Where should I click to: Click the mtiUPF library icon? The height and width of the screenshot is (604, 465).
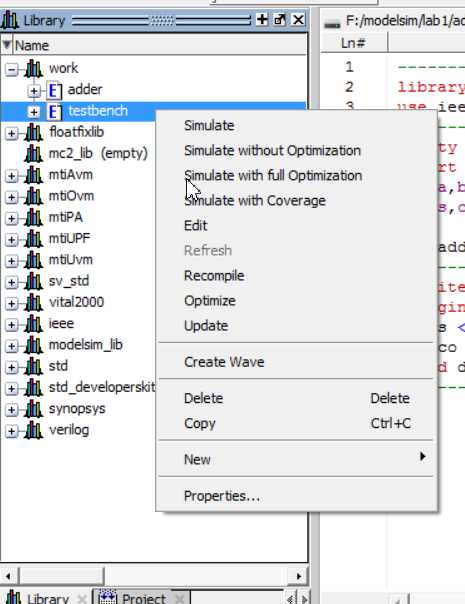34,239
